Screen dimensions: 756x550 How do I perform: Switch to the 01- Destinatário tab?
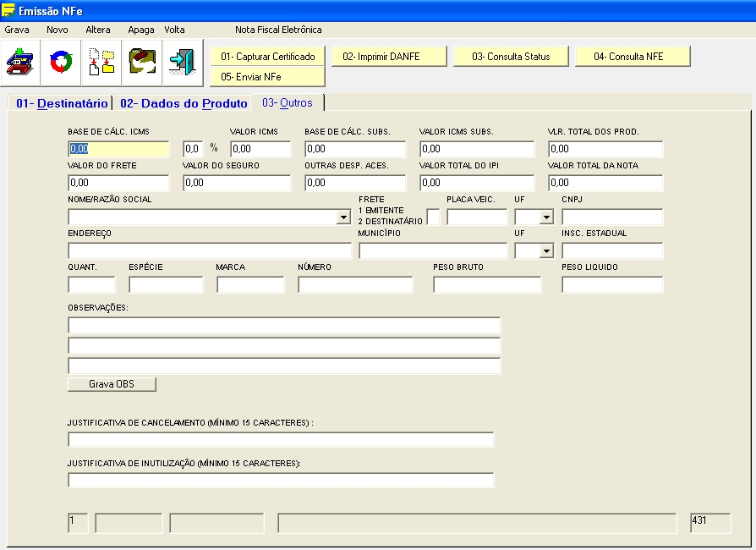tap(61, 103)
